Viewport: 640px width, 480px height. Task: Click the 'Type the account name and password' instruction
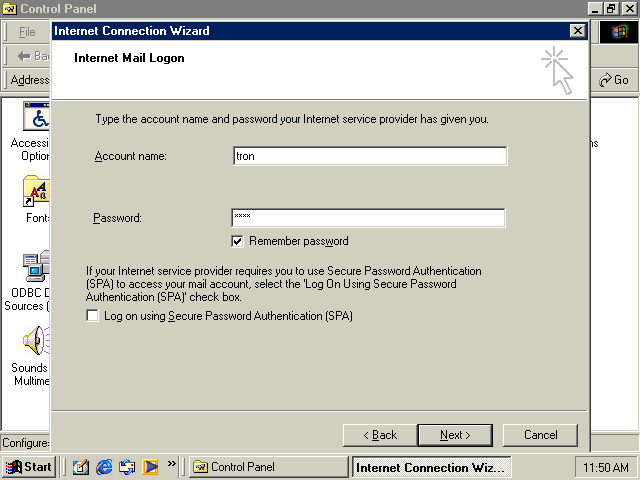point(292,119)
